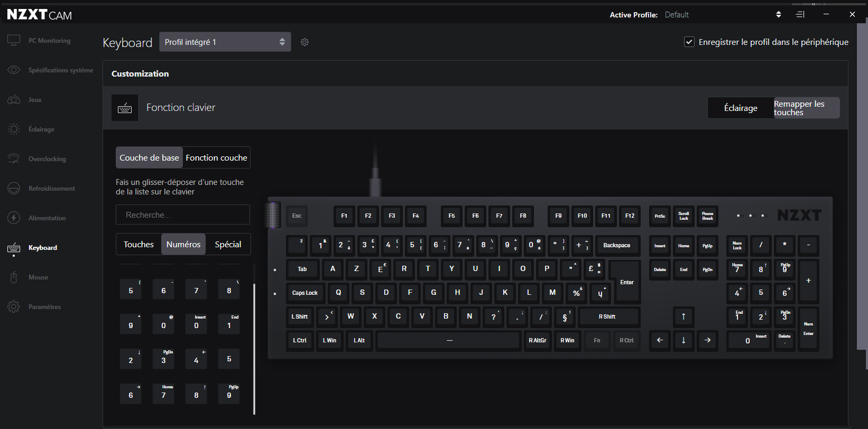
Task: Open the Jeux gamepad icon
Action: (x=14, y=100)
